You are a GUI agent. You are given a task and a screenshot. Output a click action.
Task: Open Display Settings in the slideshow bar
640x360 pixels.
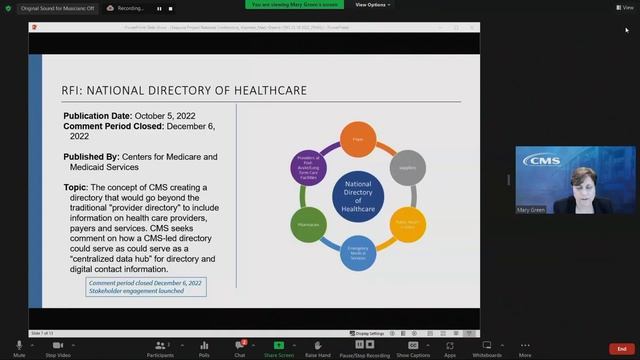(367, 333)
